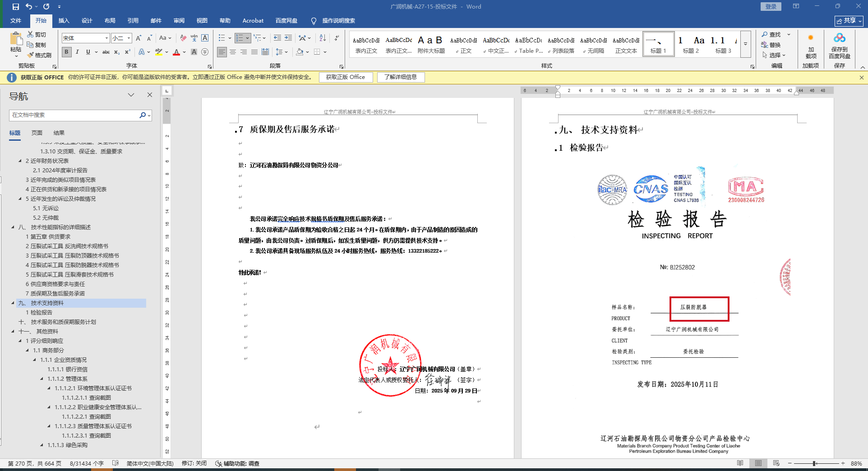Open the font size dropdown (小二)

[129, 38]
